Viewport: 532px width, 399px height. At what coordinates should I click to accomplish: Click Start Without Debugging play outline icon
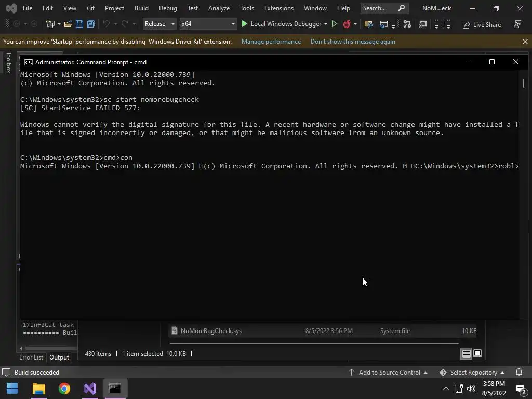pos(334,24)
